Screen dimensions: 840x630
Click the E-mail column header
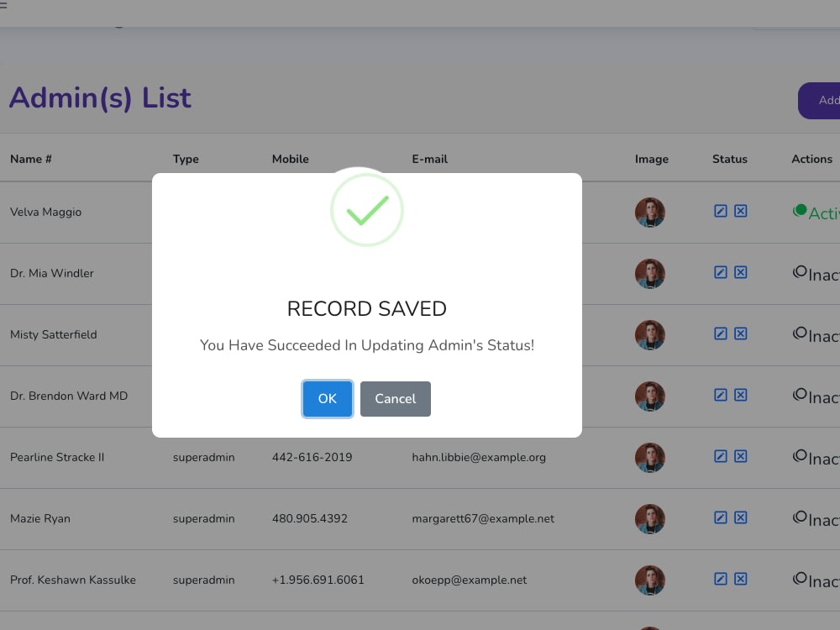pos(429,159)
